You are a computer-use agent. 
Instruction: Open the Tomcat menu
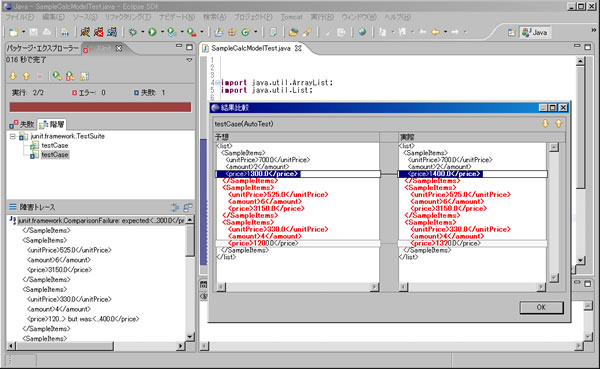click(x=291, y=17)
